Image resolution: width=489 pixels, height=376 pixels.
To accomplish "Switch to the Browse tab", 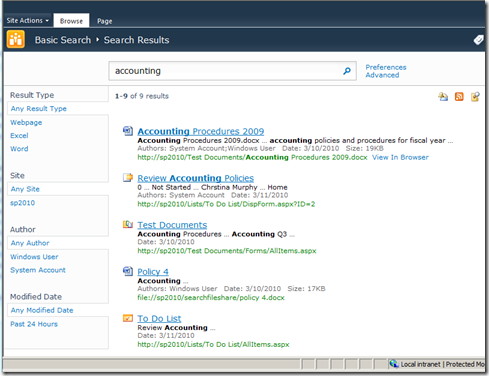I will pos(71,21).
